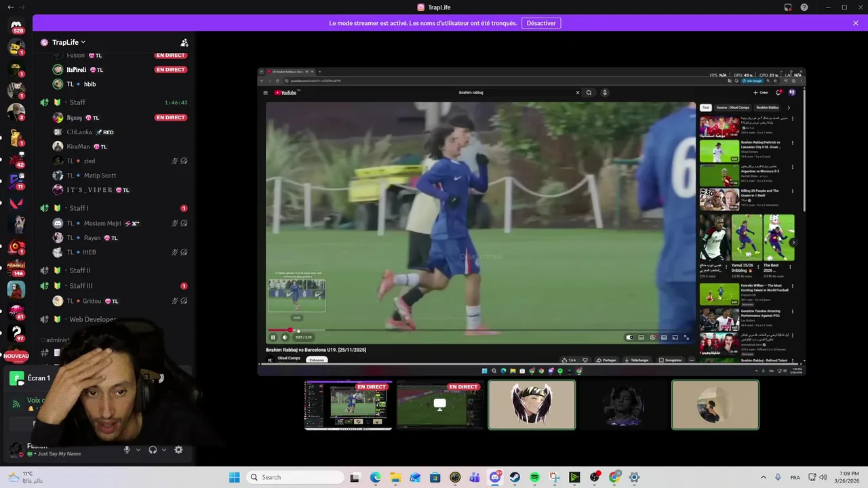Click the Windows taskbar Search box

click(x=295, y=477)
